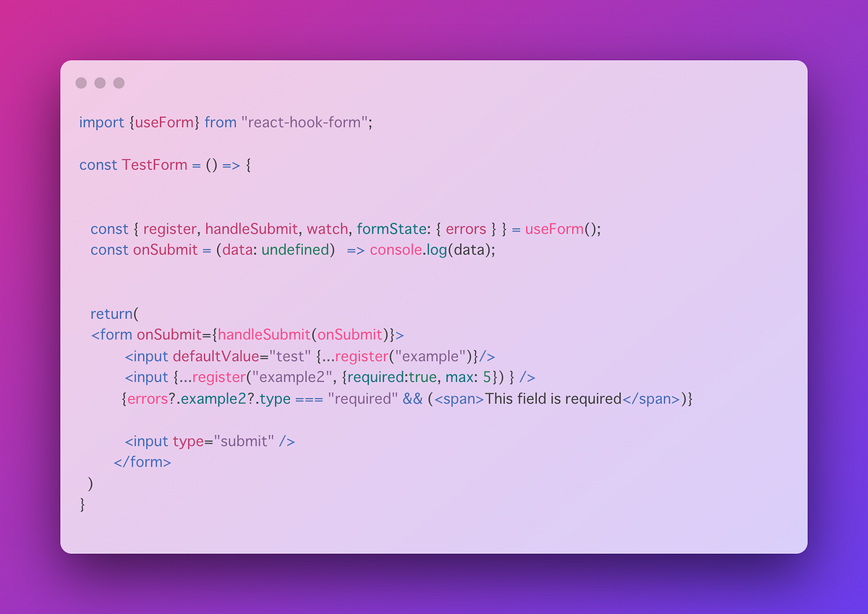The image size is (868, 614).
Task: Click the handleSubmit destructured variable
Action: 250,229
